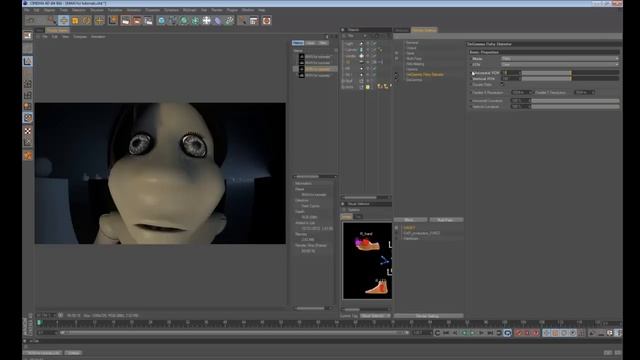Click the go to start playback button
This screenshot has width=640, height=360.
[446, 333]
